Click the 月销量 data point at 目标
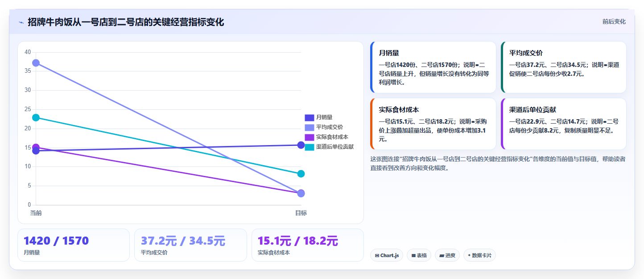Image resolution: width=644 pixels, height=279 pixels. tap(301, 145)
